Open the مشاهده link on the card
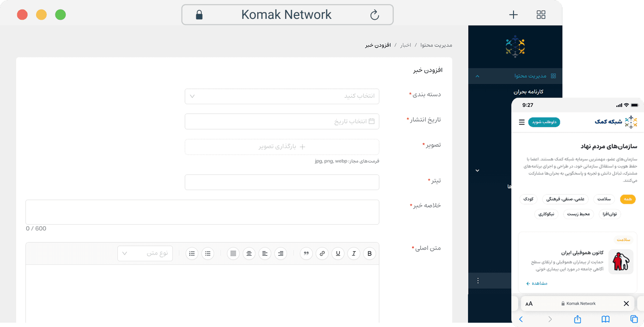 click(x=537, y=283)
